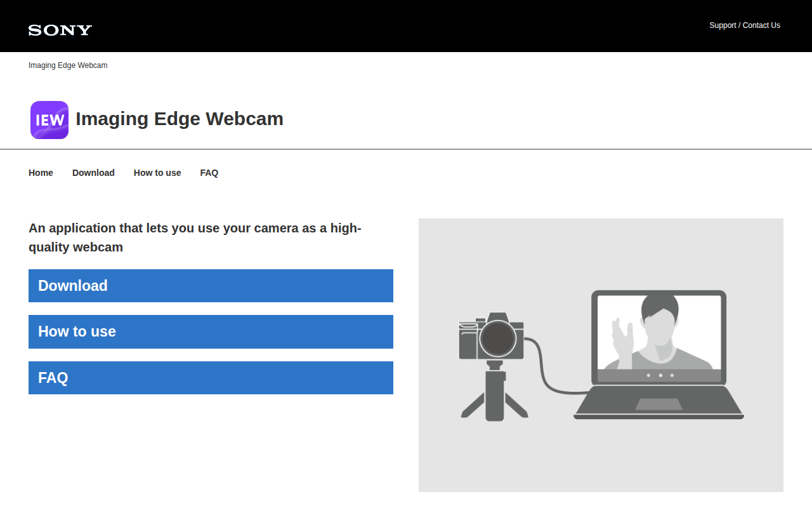Click the three dots on laptop screen
812x508 pixels.
[x=660, y=375]
